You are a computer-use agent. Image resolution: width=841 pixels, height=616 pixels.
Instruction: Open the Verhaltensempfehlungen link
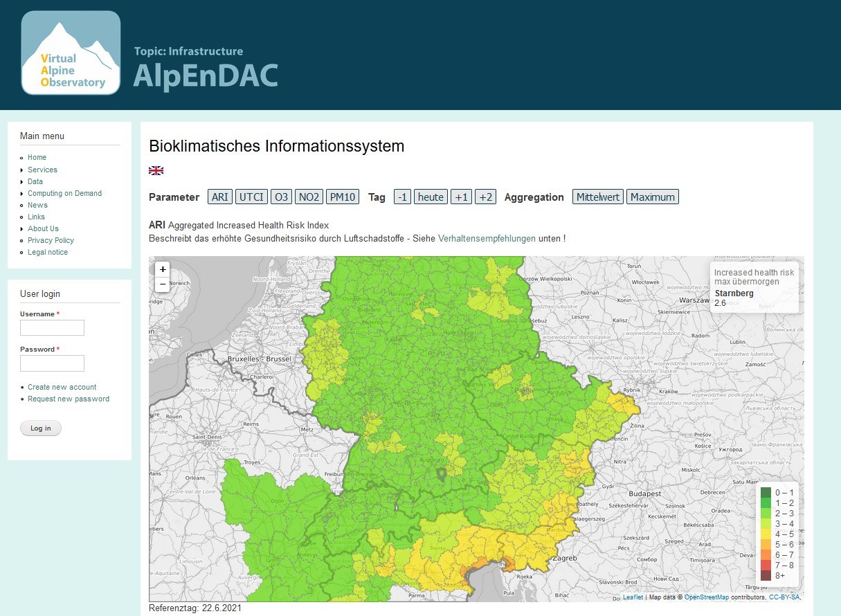point(487,238)
